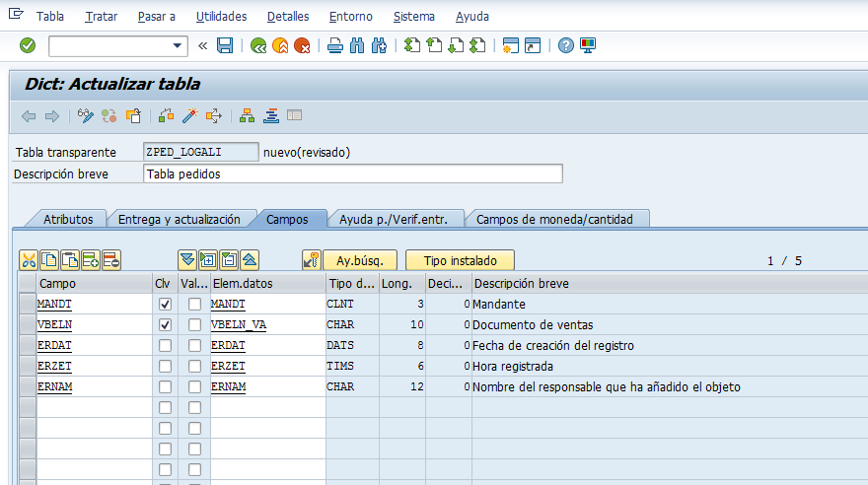868x485 pixels.
Task: Switch to Entrega y actualización tab
Action: tap(180, 220)
